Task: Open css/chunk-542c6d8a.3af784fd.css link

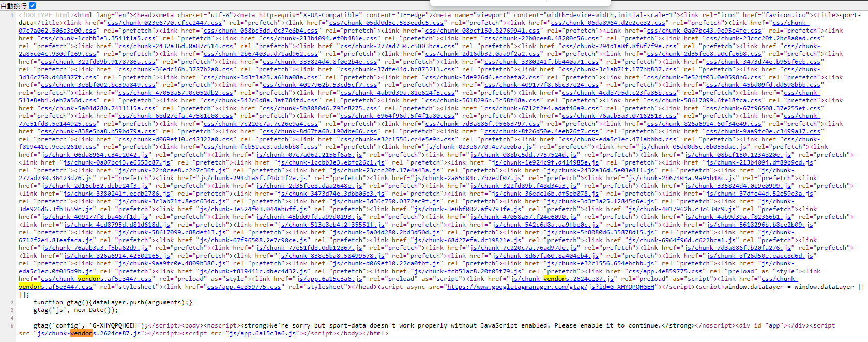Action: pyautogui.click(x=261, y=100)
